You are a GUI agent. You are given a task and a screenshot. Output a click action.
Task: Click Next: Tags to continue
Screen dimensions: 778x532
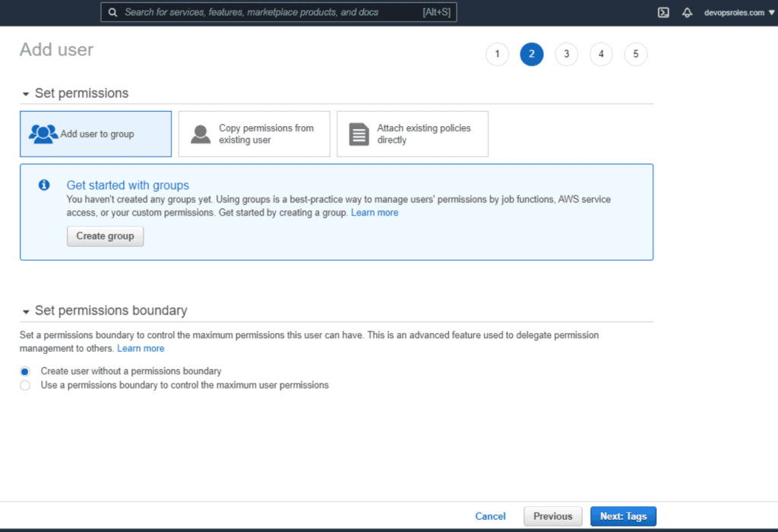[623, 516]
